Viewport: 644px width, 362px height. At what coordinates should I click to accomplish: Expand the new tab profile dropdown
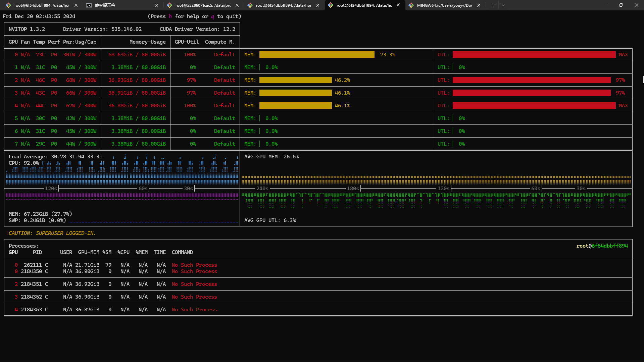(x=503, y=5)
